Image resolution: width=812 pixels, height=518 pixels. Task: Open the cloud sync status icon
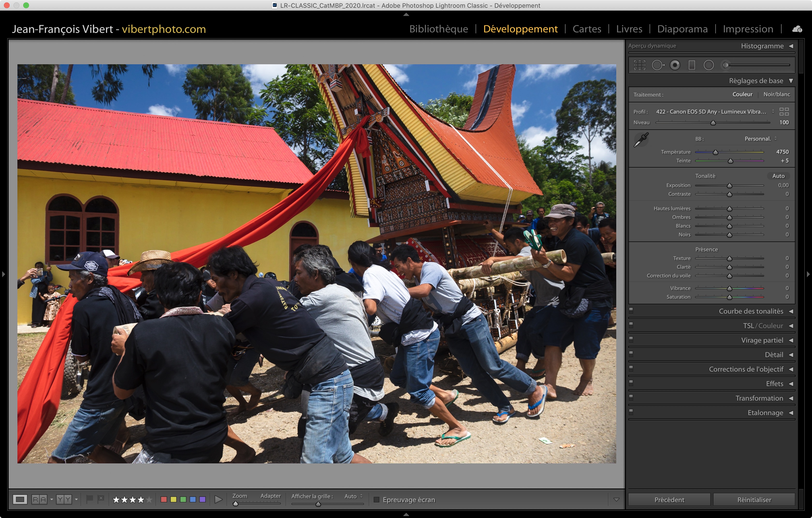(x=797, y=29)
